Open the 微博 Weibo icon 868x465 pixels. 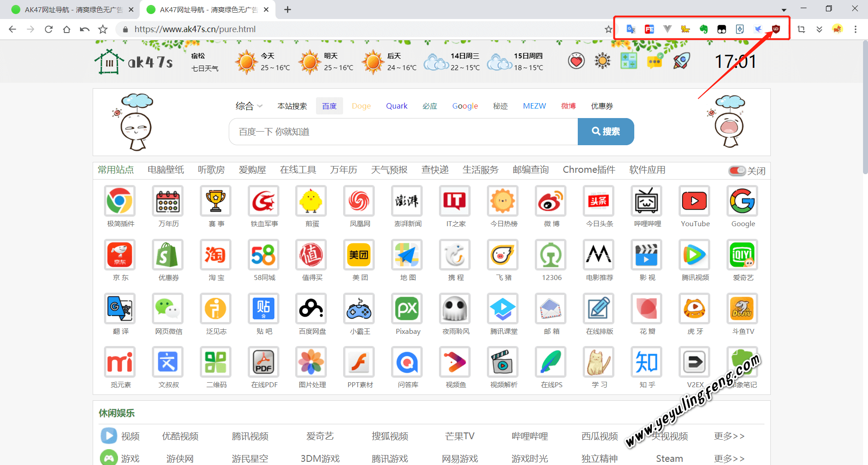click(551, 201)
